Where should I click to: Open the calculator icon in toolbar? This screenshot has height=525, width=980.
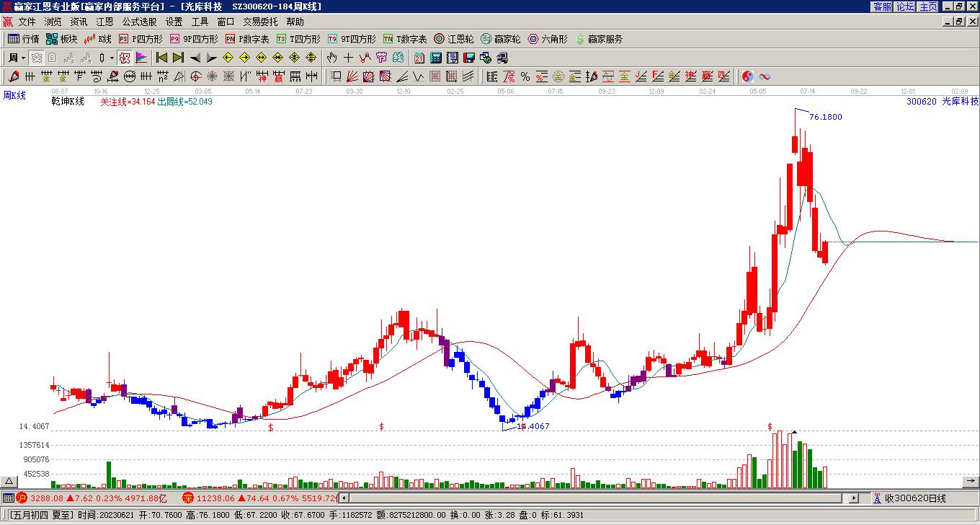click(x=436, y=58)
